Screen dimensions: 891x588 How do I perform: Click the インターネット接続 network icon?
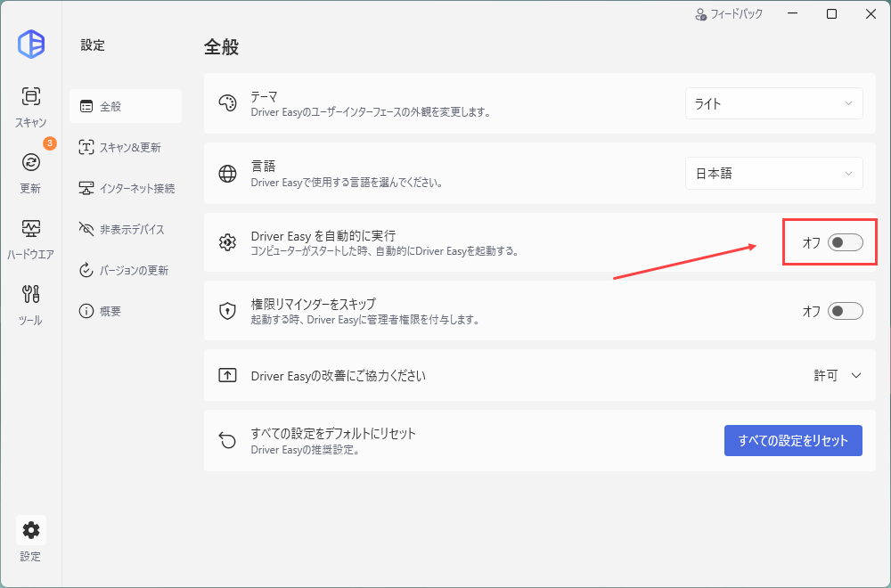(86, 188)
